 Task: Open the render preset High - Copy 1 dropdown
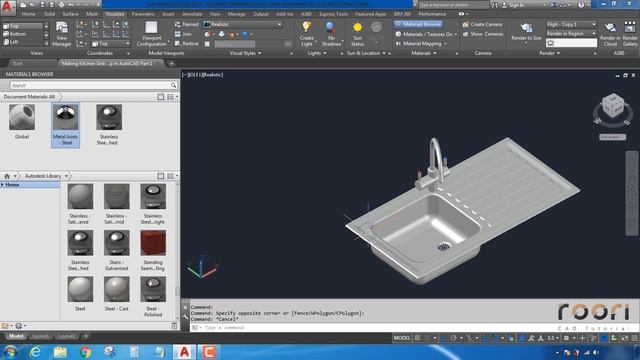571,24
